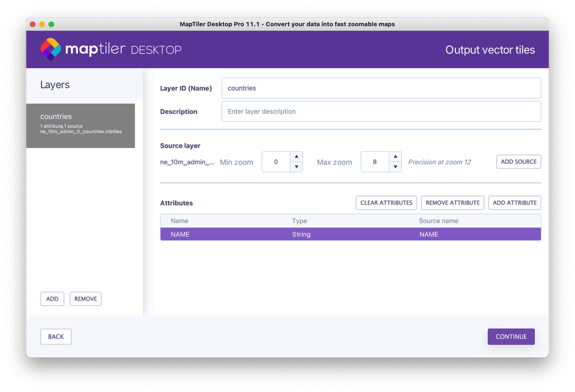Select the NAME attribute row in the table

tap(351, 234)
